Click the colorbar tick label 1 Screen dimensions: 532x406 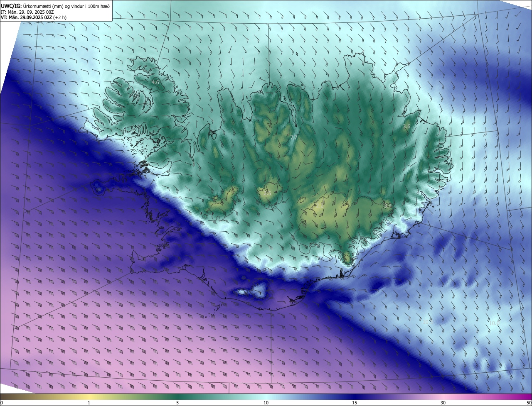pyautogui.click(x=89, y=403)
